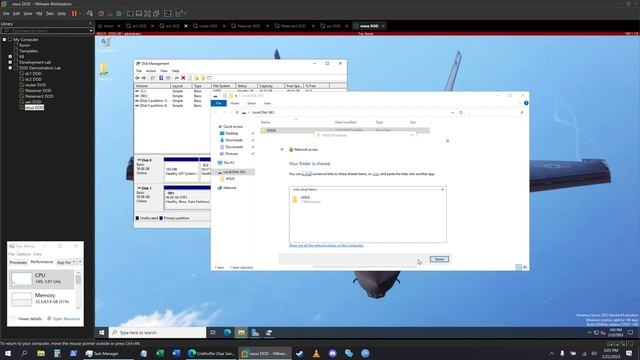Open the Action menu in Disk Management
640x360 pixels.
coord(151,71)
